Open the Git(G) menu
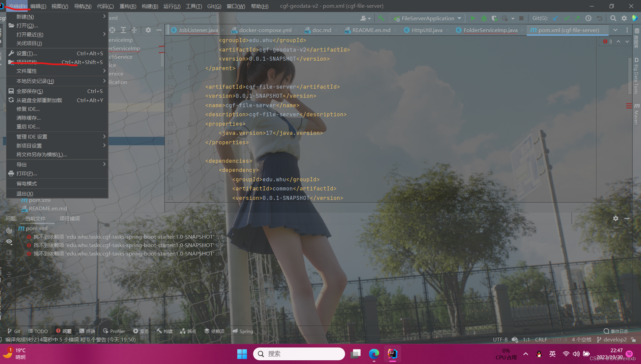This screenshot has height=364, width=641. tap(214, 6)
